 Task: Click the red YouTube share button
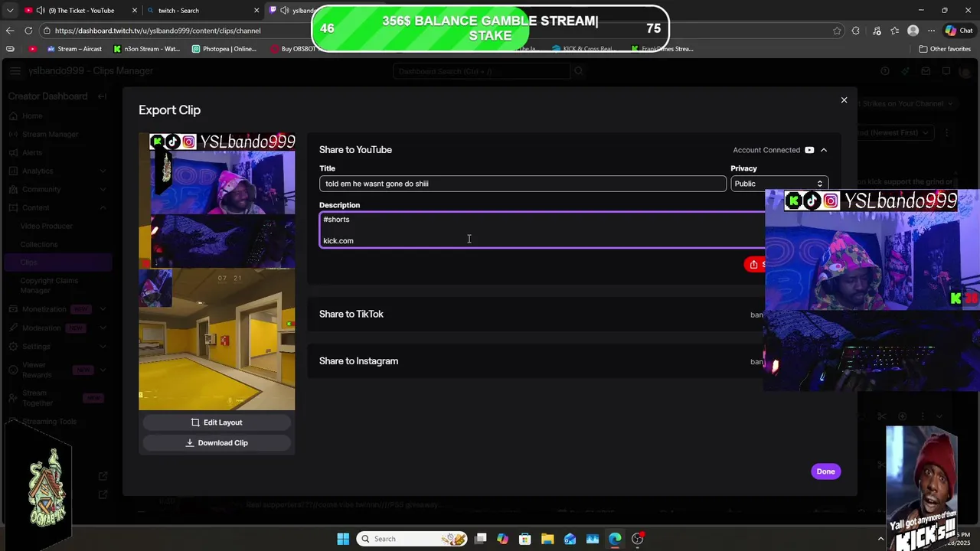tap(755, 264)
